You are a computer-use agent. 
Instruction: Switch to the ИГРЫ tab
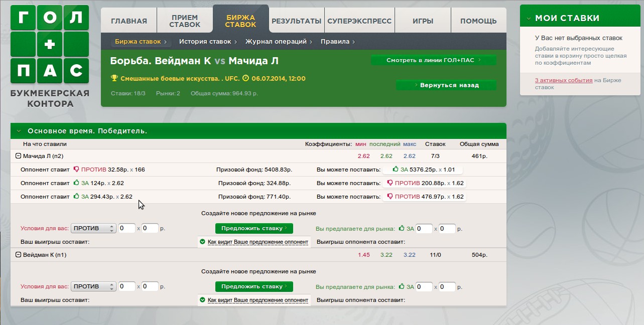click(x=423, y=21)
